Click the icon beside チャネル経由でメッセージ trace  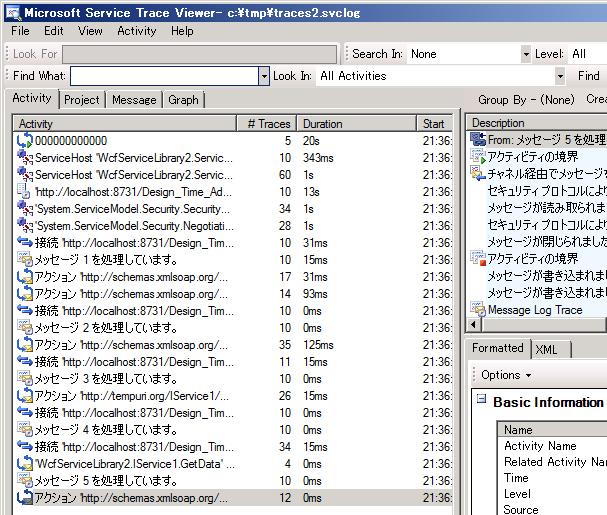click(x=478, y=173)
